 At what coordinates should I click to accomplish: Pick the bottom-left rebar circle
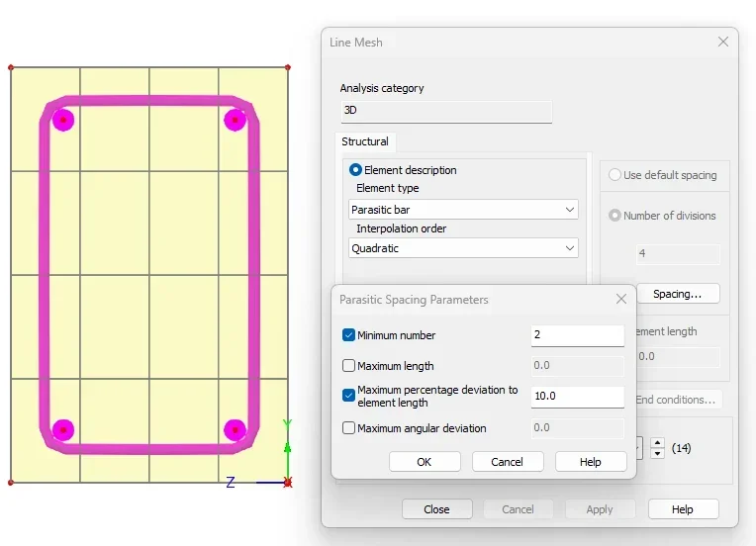tap(63, 429)
